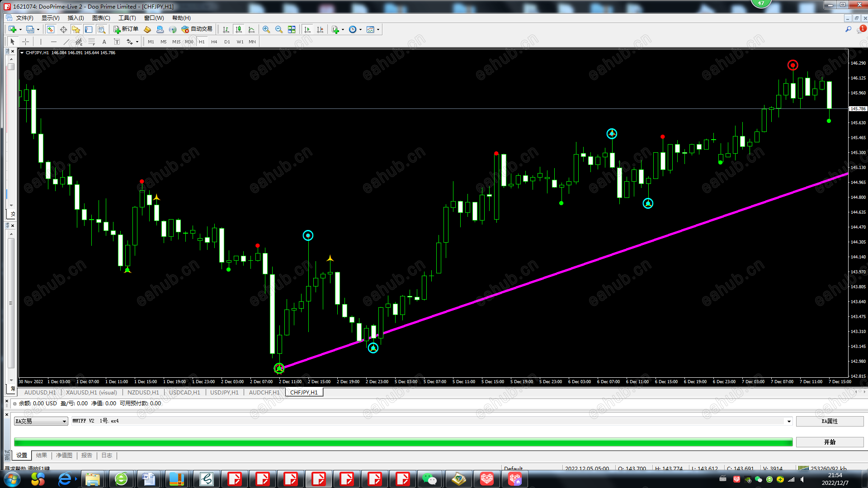Screen dimensions: 868x488
Task: Zoom out of the chart
Action: click(x=279, y=29)
